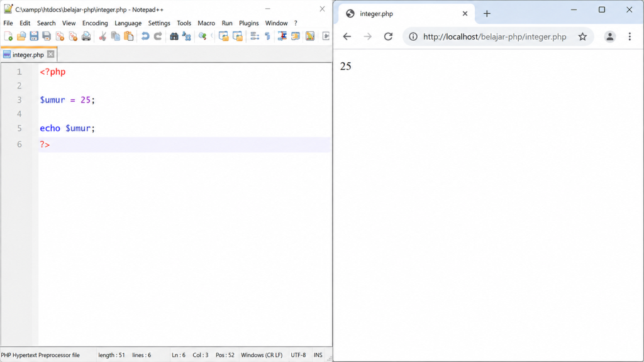
Task: Click the 'Windows (CR LF)' status bar entry
Action: tap(262, 355)
